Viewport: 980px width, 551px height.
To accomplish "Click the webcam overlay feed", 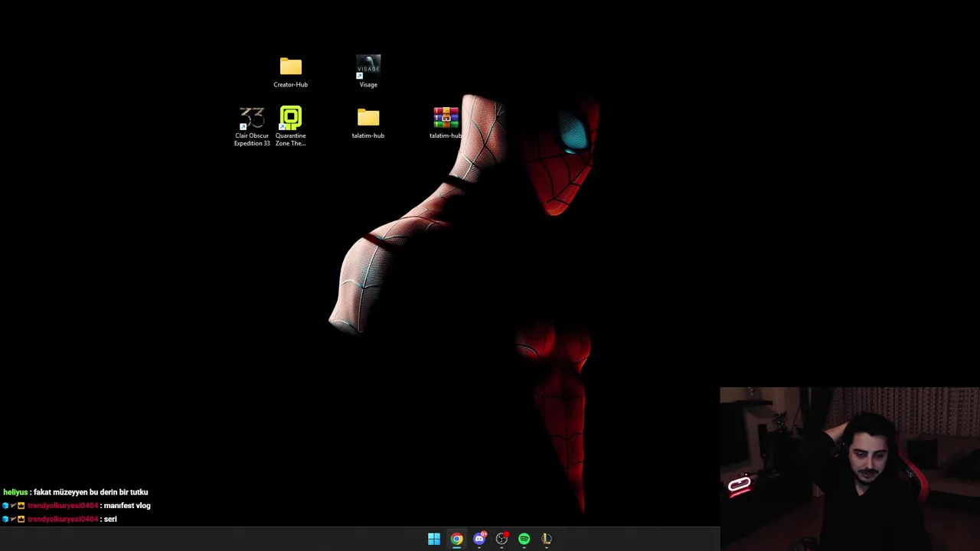I will point(850,469).
